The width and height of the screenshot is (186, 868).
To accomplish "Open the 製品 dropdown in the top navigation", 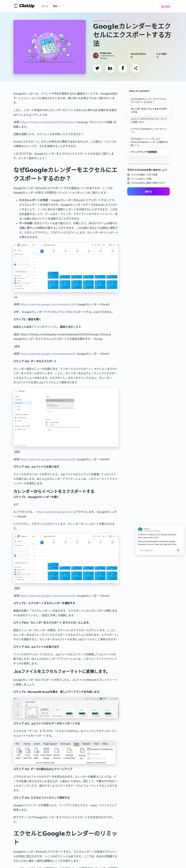I will [x=56, y=6].
